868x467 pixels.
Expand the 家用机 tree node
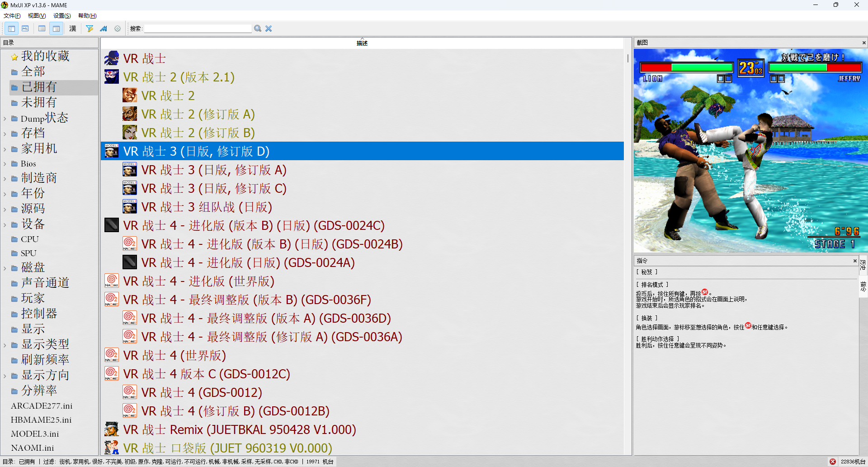tap(5, 149)
